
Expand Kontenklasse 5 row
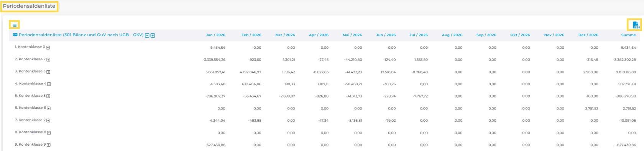[x=48, y=96]
